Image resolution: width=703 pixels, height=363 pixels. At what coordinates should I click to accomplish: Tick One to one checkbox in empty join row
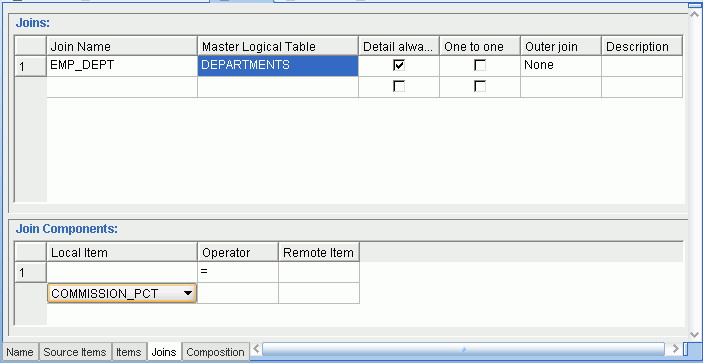click(480, 86)
